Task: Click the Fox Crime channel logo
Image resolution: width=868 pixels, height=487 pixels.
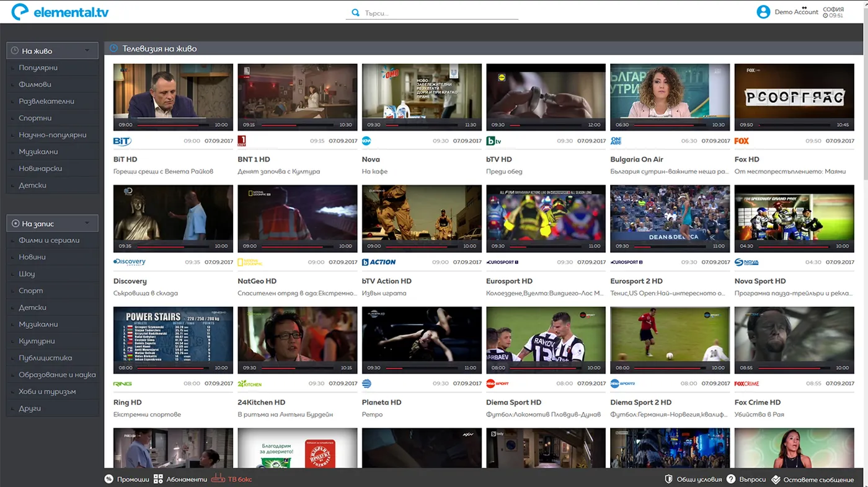Action: click(747, 384)
